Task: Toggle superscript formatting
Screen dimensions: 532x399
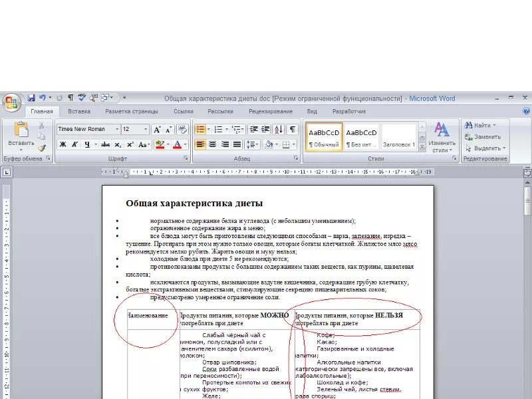Action: pyautogui.click(x=130, y=144)
